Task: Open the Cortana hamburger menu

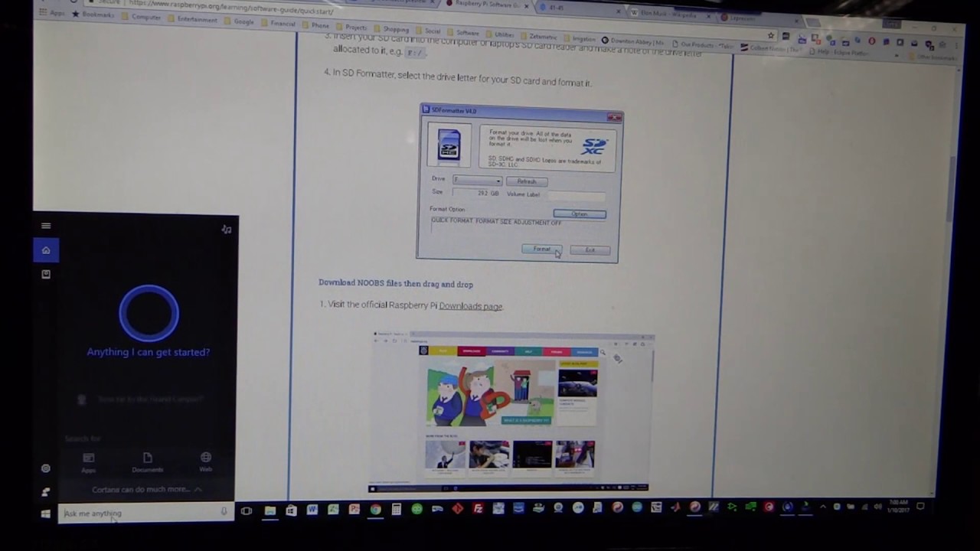Action: click(x=46, y=226)
